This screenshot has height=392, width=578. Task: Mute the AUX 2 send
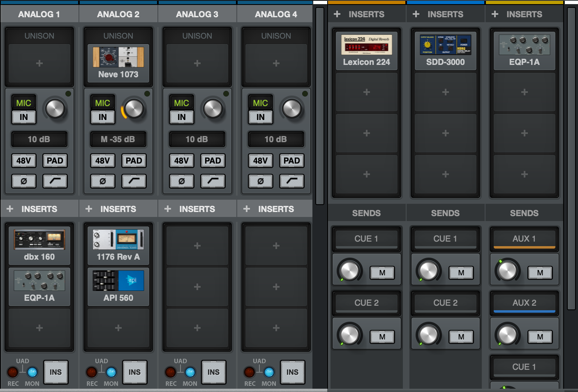pos(540,337)
